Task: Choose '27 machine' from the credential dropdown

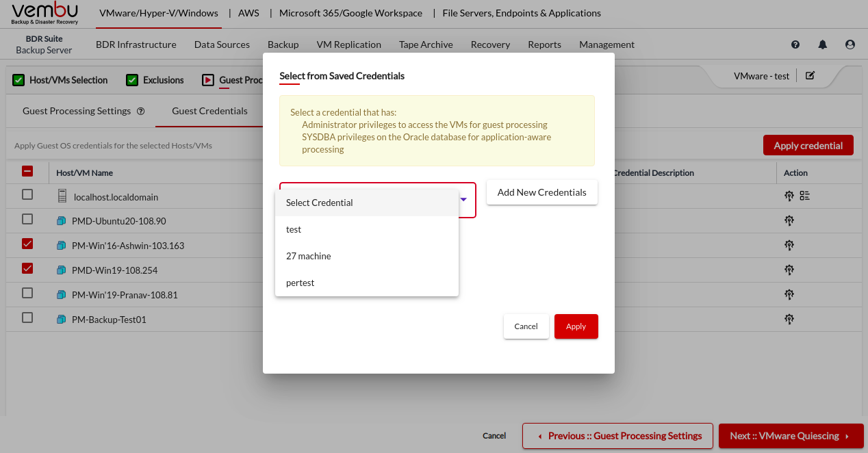Action: tap(308, 256)
